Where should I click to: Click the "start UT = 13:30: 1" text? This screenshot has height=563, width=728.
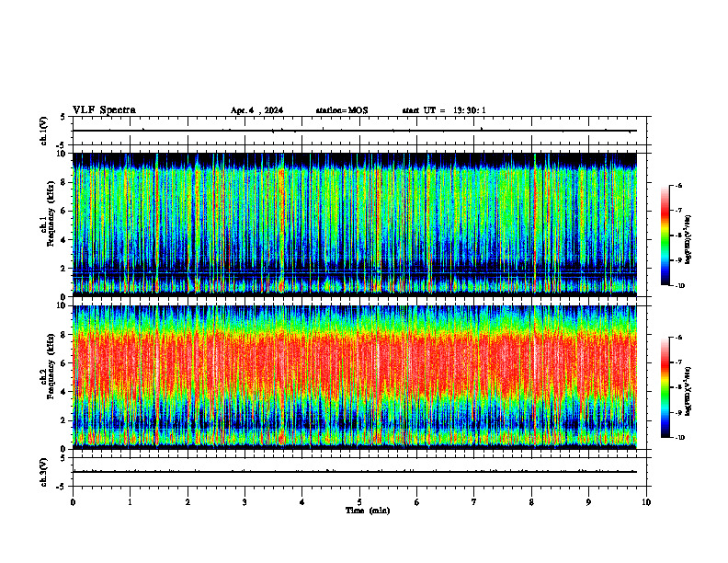click(444, 110)
